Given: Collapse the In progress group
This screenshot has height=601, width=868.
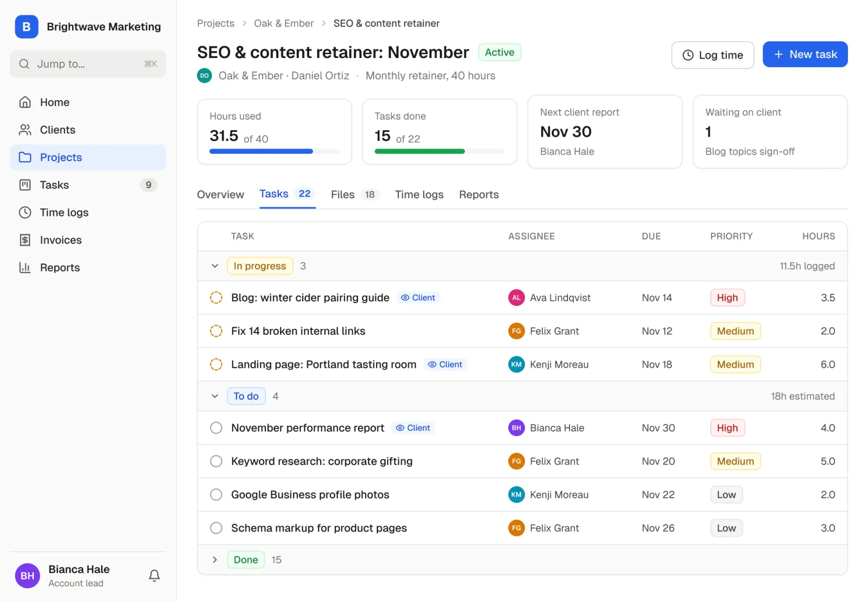Looking at the screenshot, I should 215,266.
